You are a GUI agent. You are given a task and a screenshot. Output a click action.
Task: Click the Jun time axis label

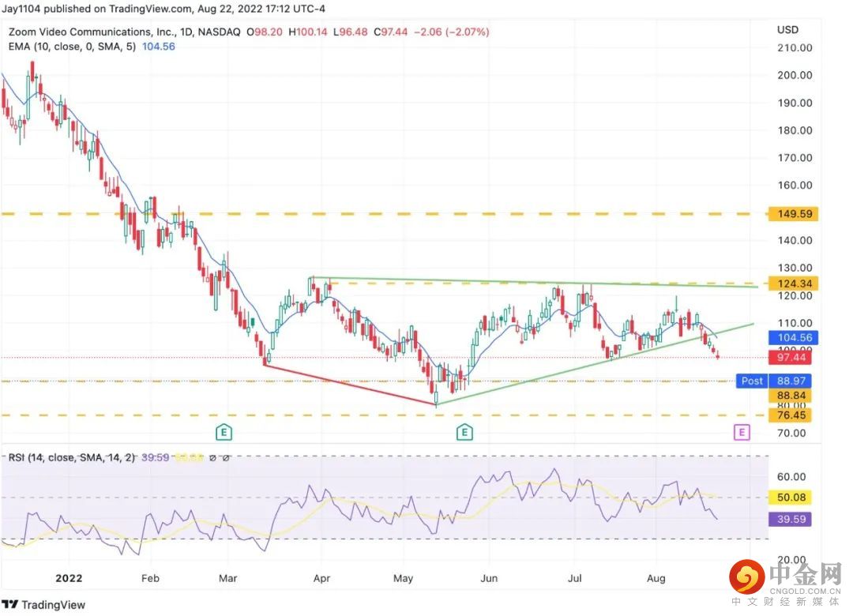pyautogui.click(x=489, y=578)
